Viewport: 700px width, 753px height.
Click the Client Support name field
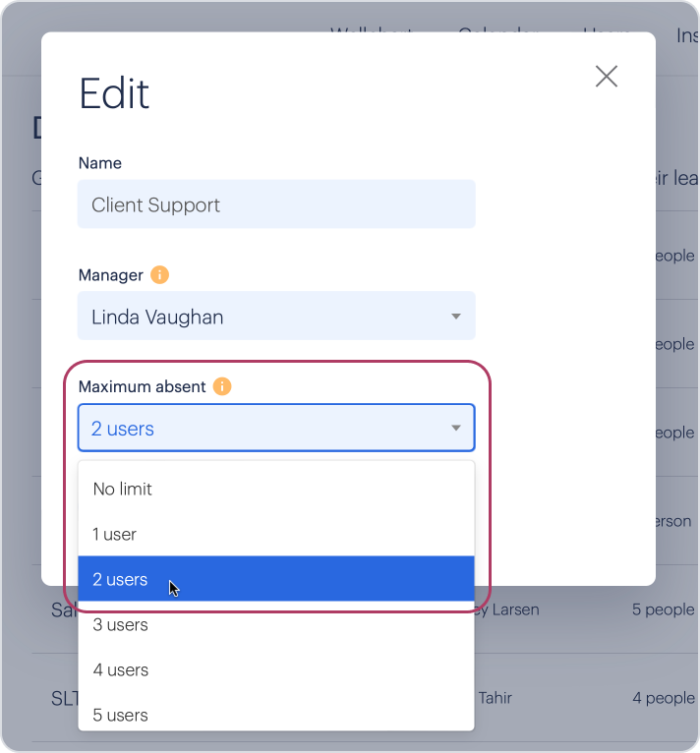pos(276,204)
